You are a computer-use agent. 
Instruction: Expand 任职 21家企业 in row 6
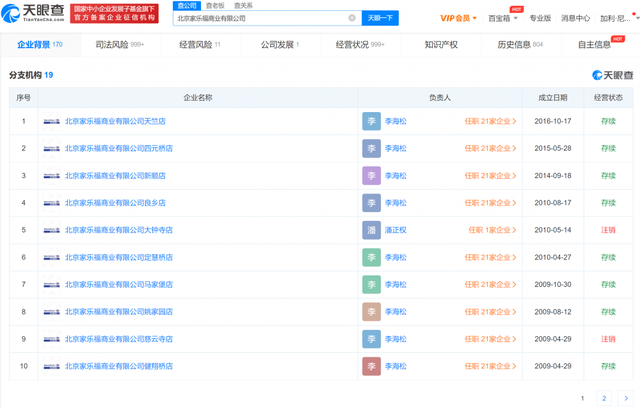coord(490,257)
